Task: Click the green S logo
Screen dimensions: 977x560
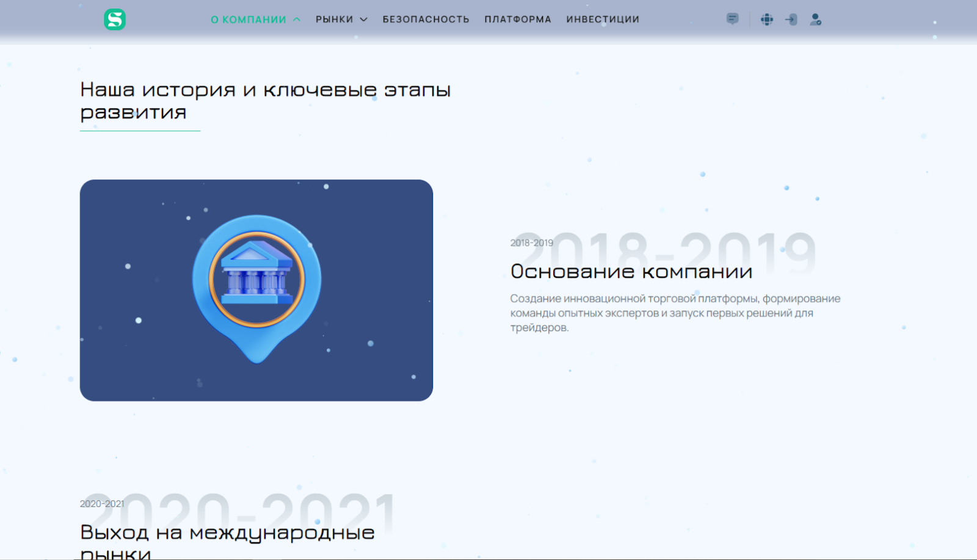Action: coord(116,18)
